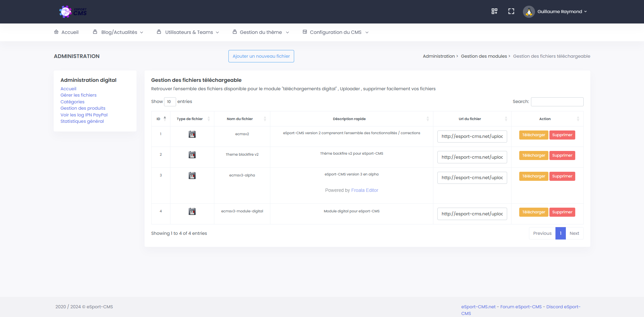This screenshot has width=644, height=317.
Task: Sort table by Déscription rapide column
Action: 352,119
